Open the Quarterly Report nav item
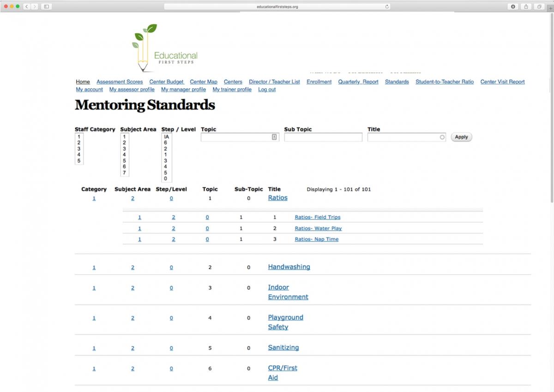The height and width of the screenshot is (392, 554). pos(358,82)
